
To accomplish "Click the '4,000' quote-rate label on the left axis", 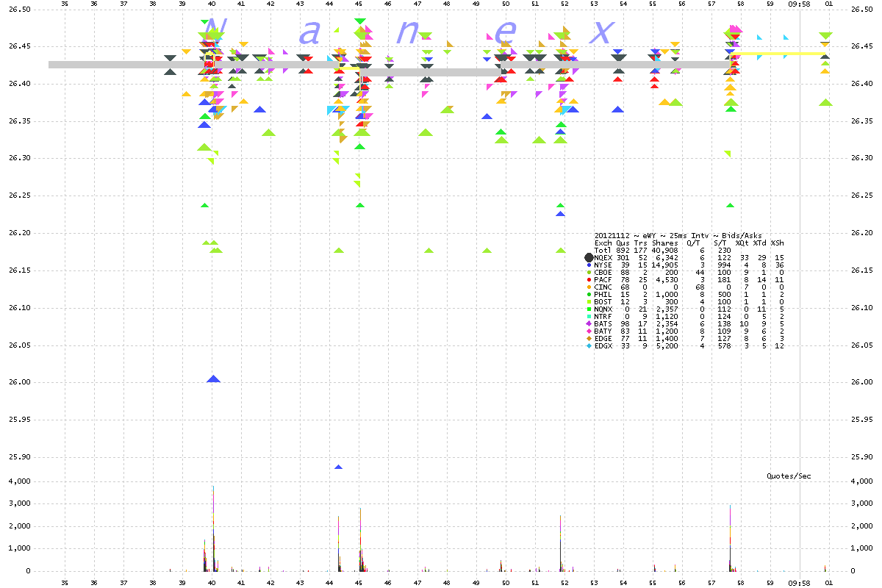I will pyautogui.click(x=19, y=481).
